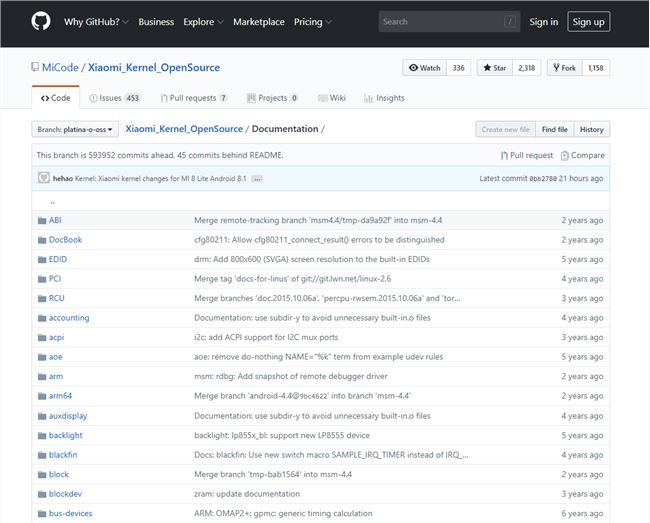
Task: Open the MiCode owner link
Action: pos(60,67)
